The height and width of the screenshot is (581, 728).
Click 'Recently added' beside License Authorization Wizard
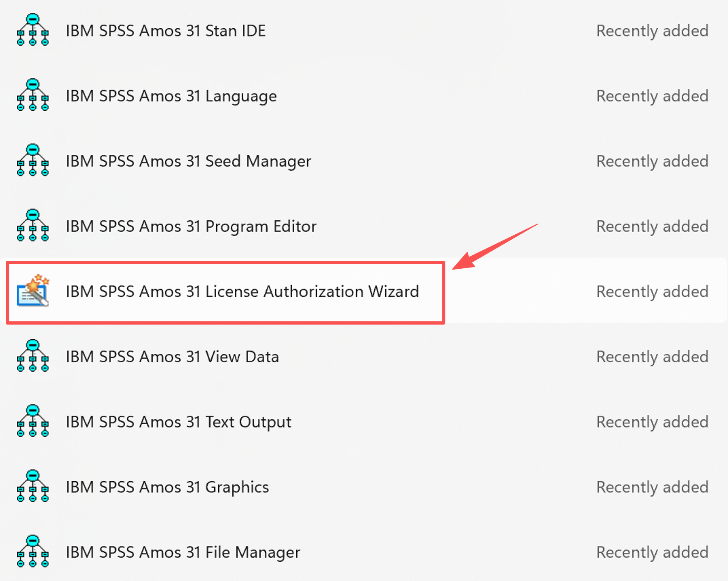(652, 292)
